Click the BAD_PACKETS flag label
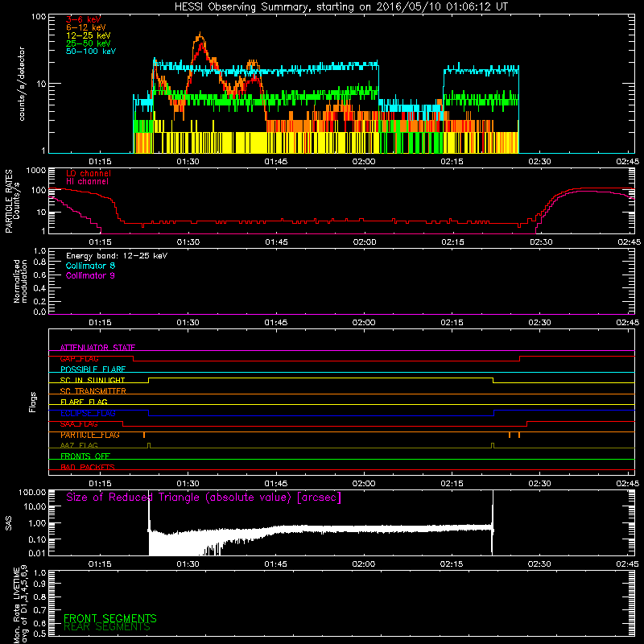Screen dimensions: 644x644 pyautogui.click(x=88, y=467)
